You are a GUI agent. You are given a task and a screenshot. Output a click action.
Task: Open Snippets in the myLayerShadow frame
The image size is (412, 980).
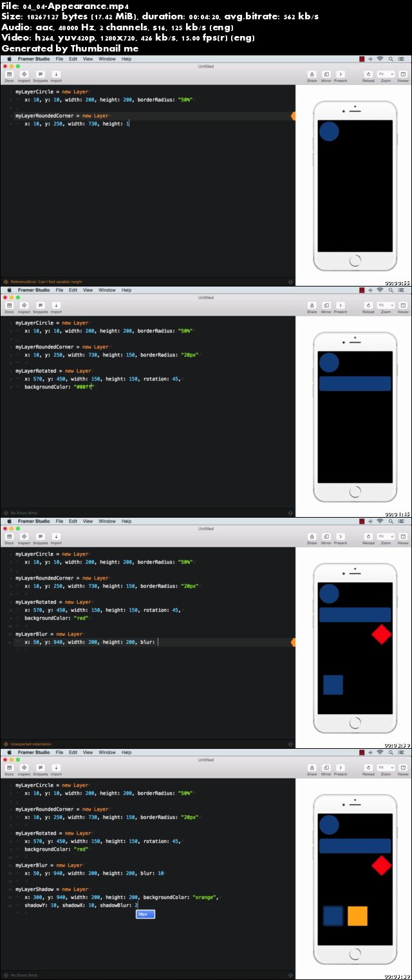[41, 769]
